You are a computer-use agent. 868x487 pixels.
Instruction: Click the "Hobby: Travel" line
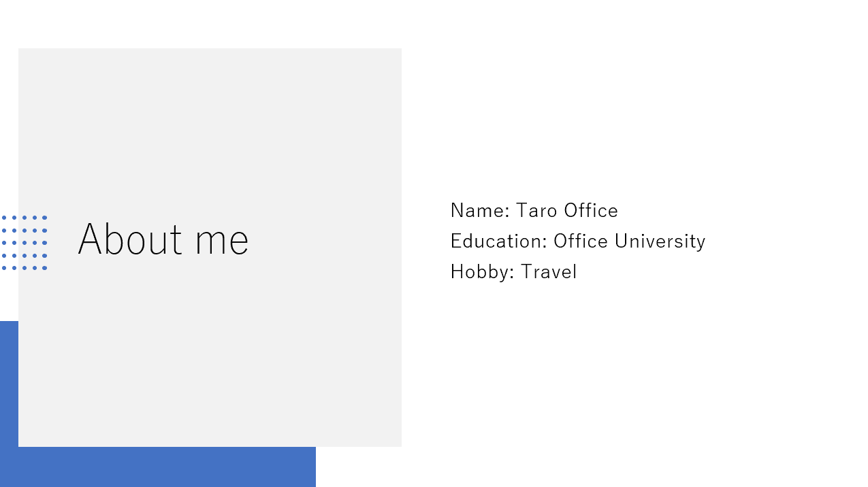click(513, 272)
